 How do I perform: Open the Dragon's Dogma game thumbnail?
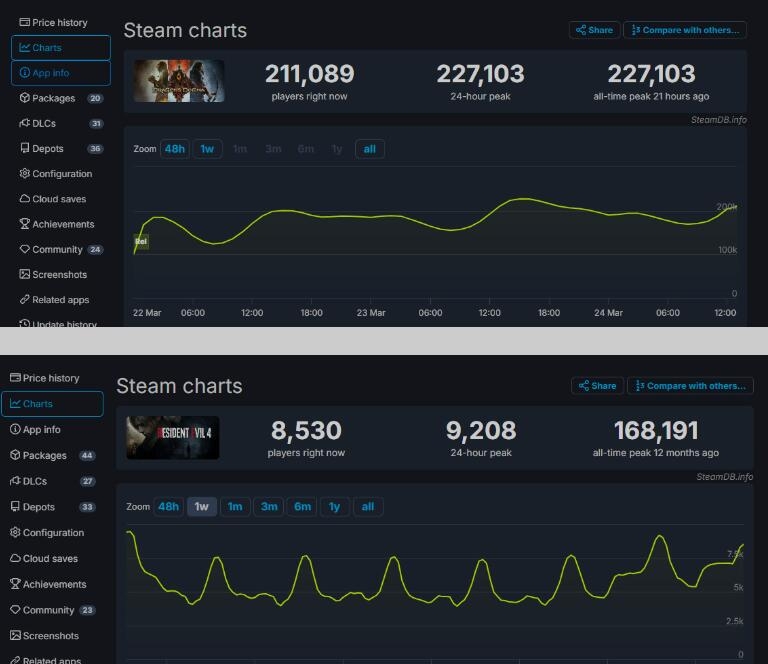click(179, 81)
